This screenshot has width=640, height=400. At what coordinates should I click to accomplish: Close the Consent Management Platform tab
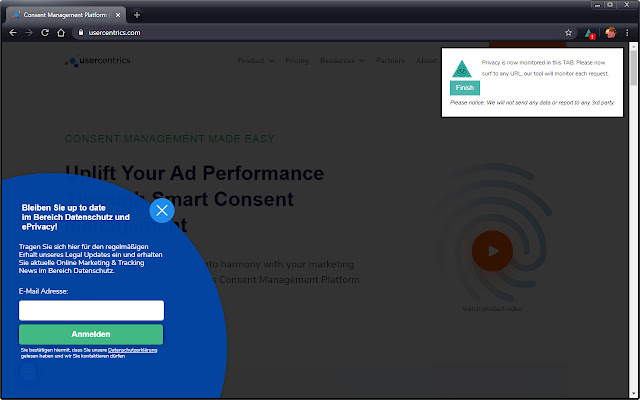coord(118,15)
